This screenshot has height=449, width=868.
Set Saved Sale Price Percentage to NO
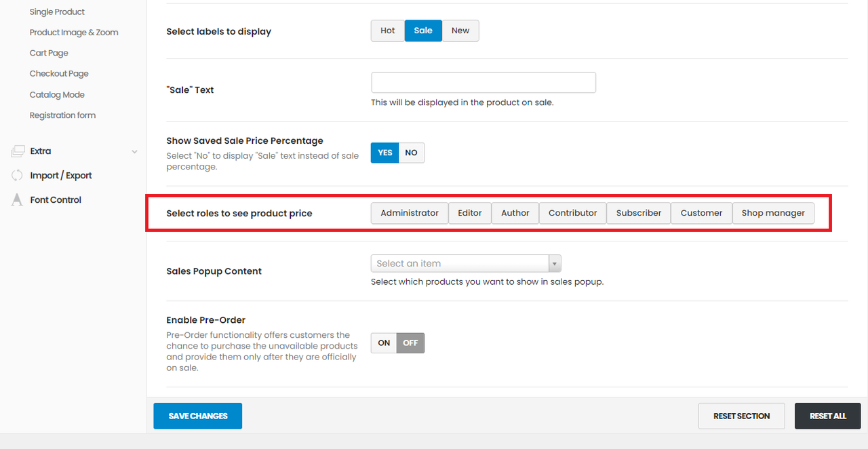[411, 153]
